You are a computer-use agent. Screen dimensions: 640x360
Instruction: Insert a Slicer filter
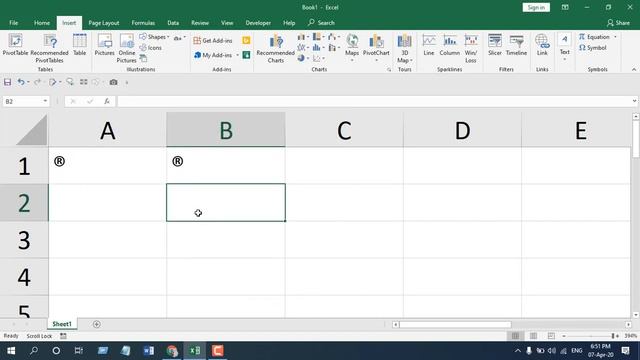click(x=495, y=45)
